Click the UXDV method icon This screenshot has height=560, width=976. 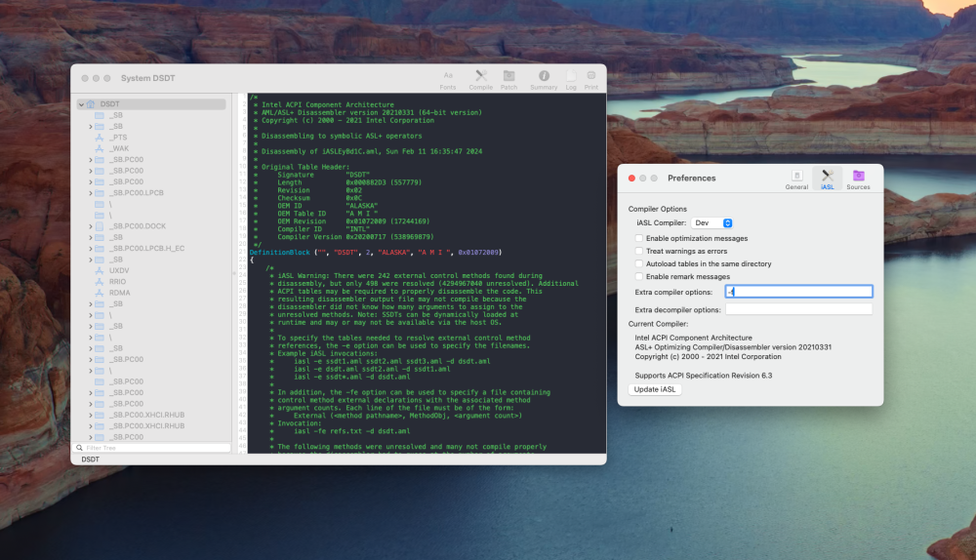(99, 270)
